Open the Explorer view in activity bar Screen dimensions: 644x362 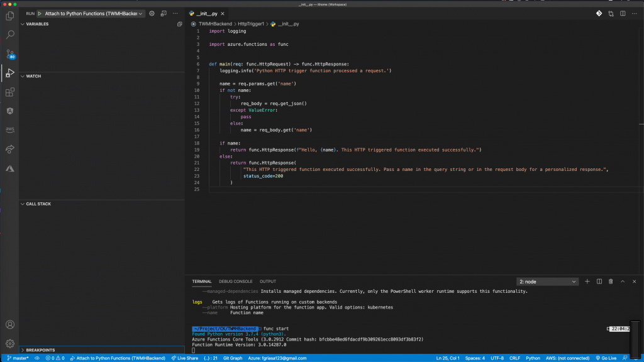(x=9, y=16)
